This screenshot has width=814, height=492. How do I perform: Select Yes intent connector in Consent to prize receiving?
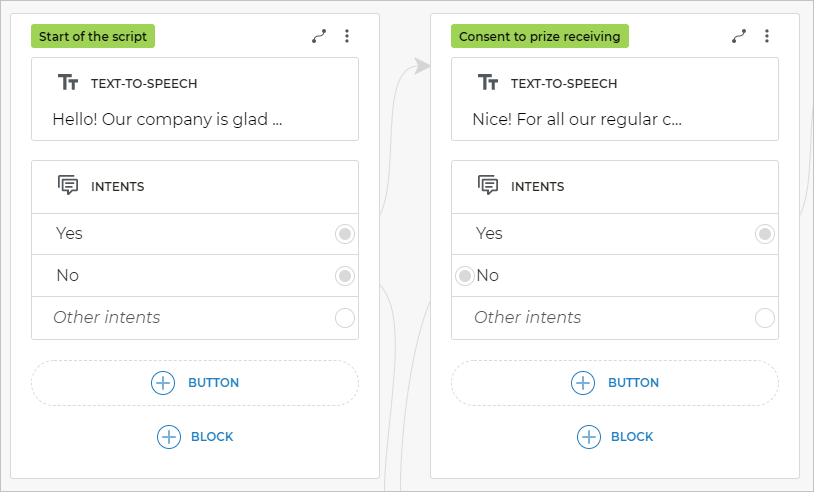[x=765, y=234]
